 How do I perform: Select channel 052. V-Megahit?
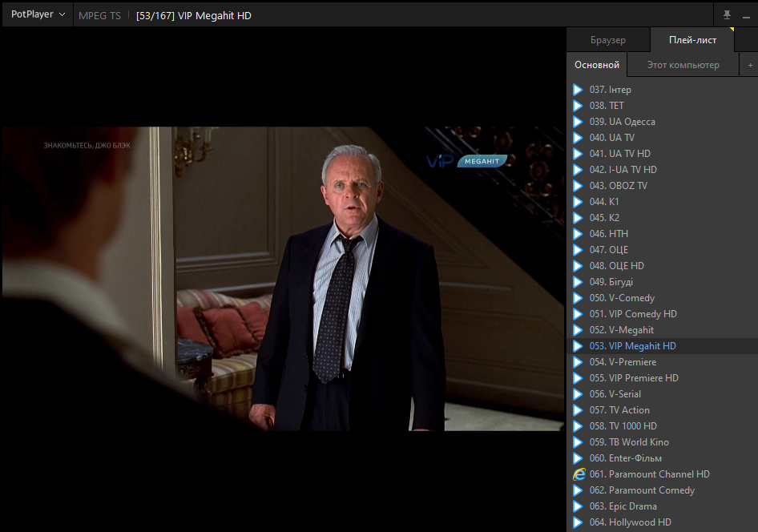(663, 330)
